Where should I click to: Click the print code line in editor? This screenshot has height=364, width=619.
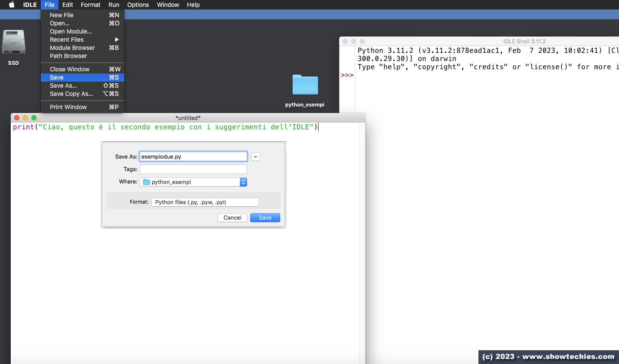(165, 127)
